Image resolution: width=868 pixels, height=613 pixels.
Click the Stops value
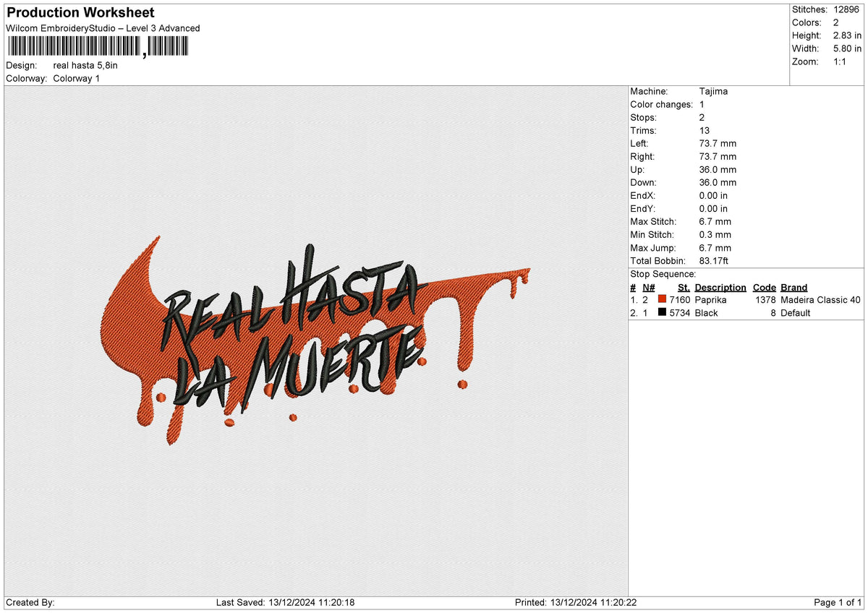(702, 117)
